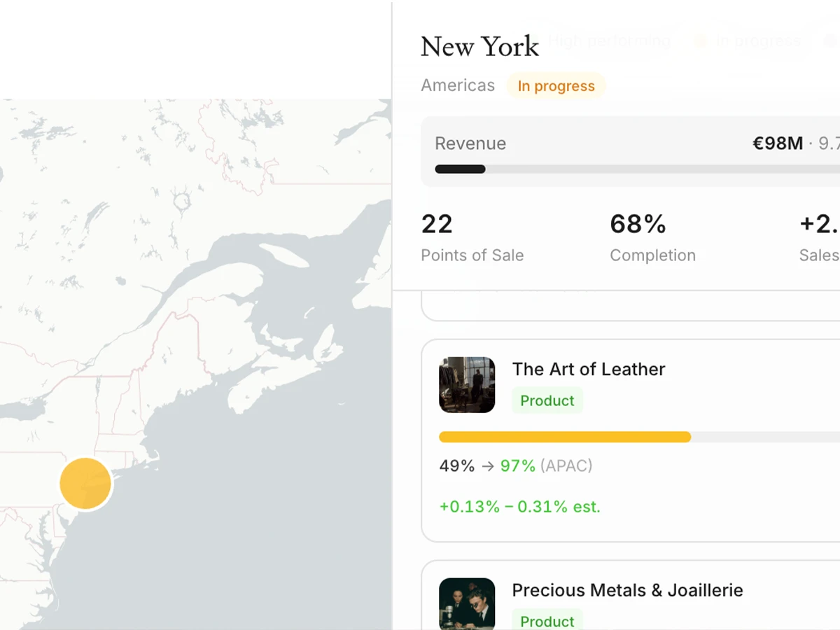840x630 pixels.
Task: Collapse the Revenue summary panel
Action: point(630,153)
